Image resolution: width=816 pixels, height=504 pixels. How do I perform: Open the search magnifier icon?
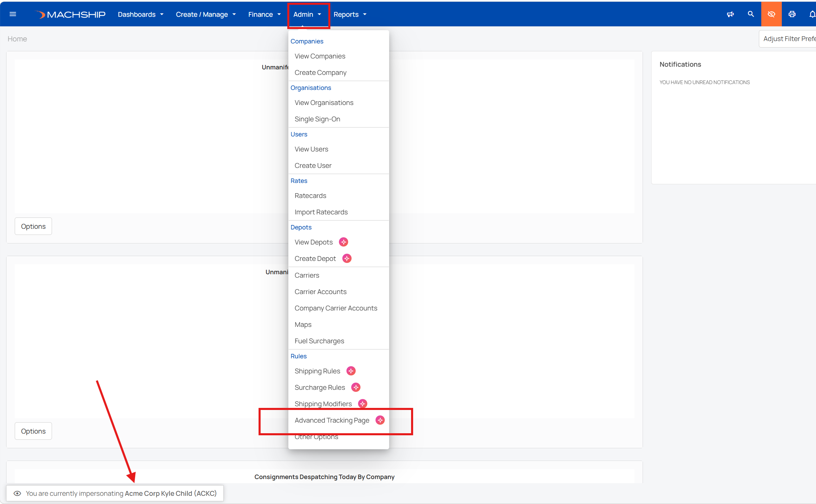[751, 14]
